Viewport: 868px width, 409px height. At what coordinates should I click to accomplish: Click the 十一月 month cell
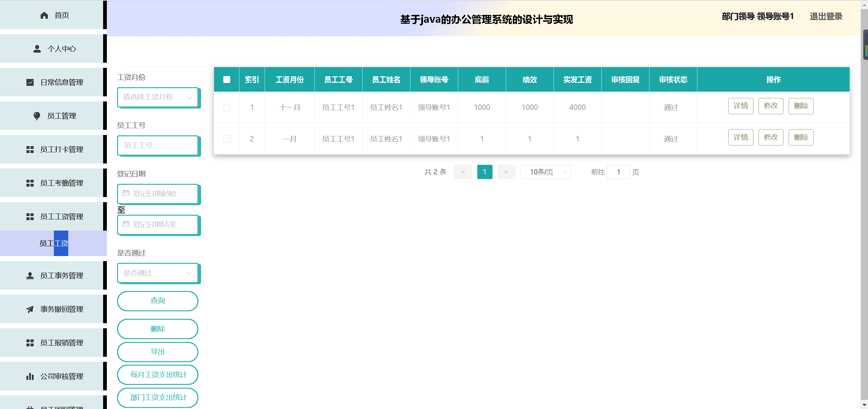point(290,108)
